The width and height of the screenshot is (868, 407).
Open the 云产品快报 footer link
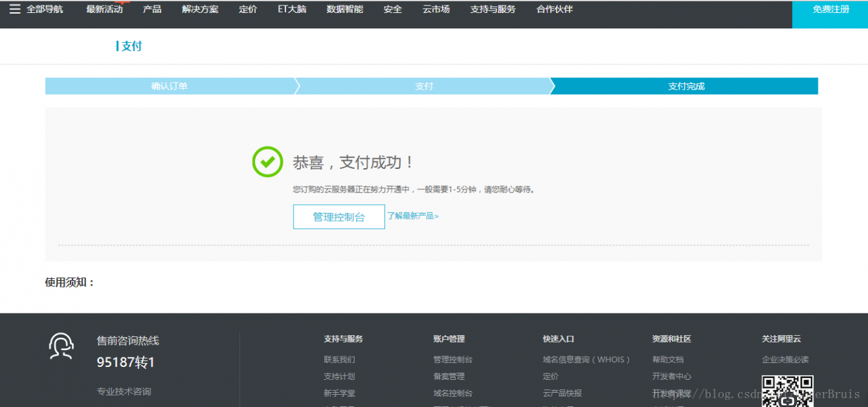coord(562,393)
